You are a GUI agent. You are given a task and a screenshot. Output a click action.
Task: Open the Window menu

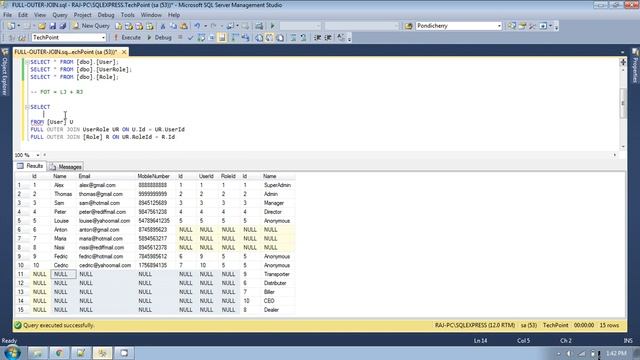151,15
